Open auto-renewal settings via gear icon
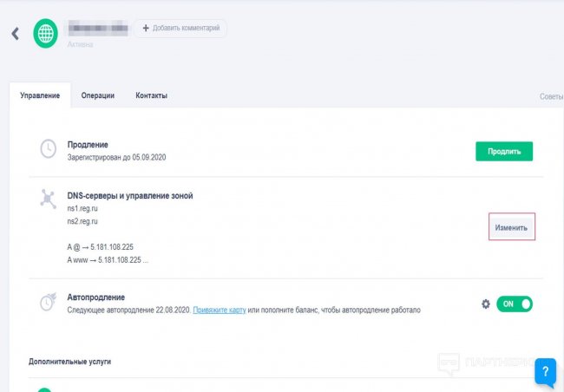The width and height of the screenshot is (564, 392). [486, 304]
